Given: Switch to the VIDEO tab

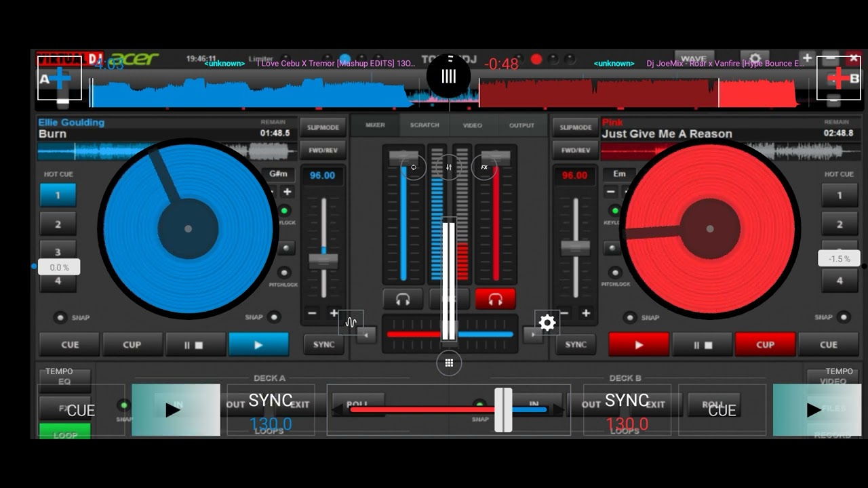Looking at the screenshot, I should tap(473, 125).
